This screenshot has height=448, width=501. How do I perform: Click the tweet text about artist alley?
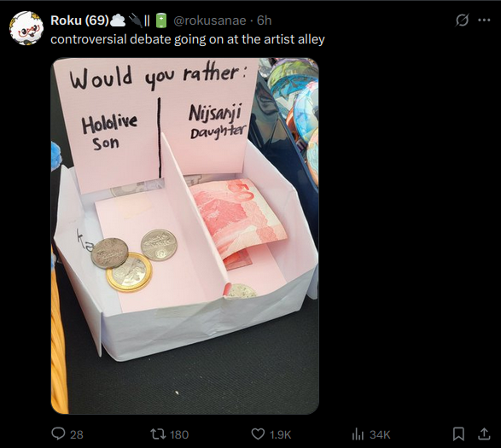[x=188, y=39]
